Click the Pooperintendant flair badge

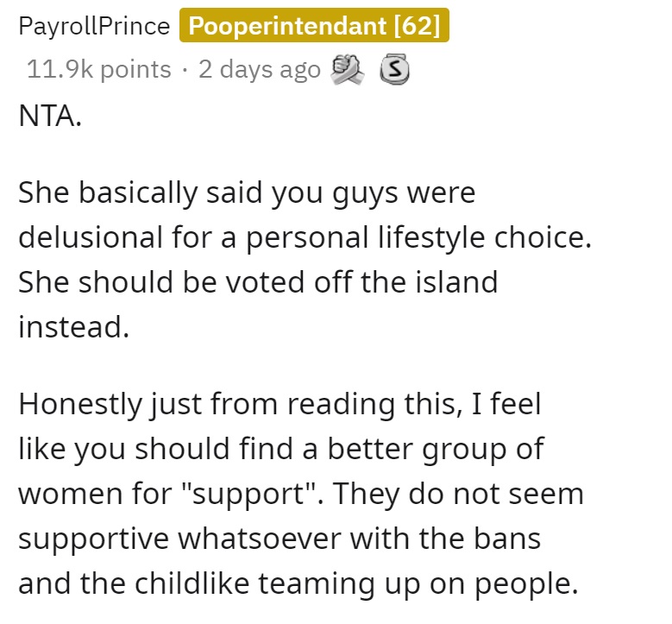tap(314, 25)
